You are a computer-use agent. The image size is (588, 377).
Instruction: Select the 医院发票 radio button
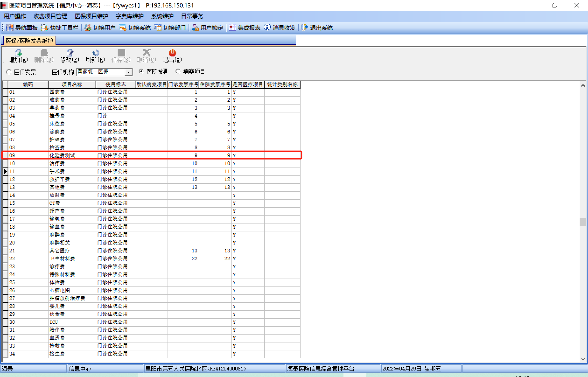(x=141, y=71)
